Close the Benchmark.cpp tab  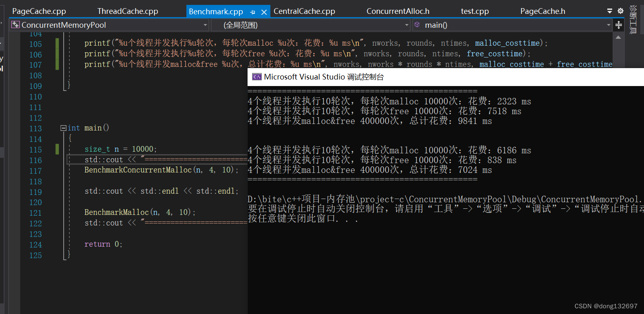264,12
